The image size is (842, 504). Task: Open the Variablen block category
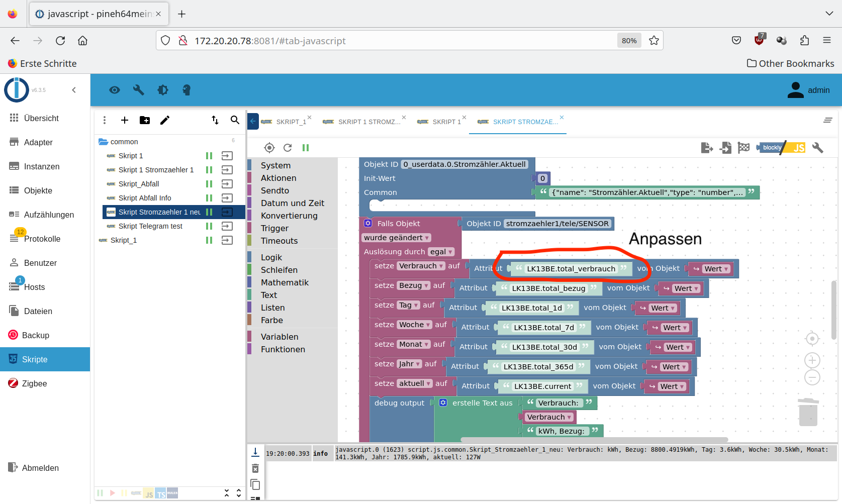click(x=279, y=337)
